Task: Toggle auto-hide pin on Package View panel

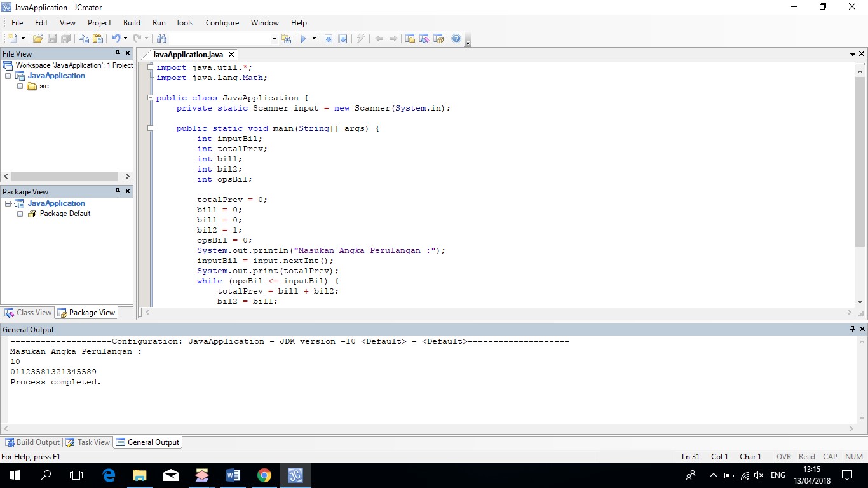Action: coord(118,191)
